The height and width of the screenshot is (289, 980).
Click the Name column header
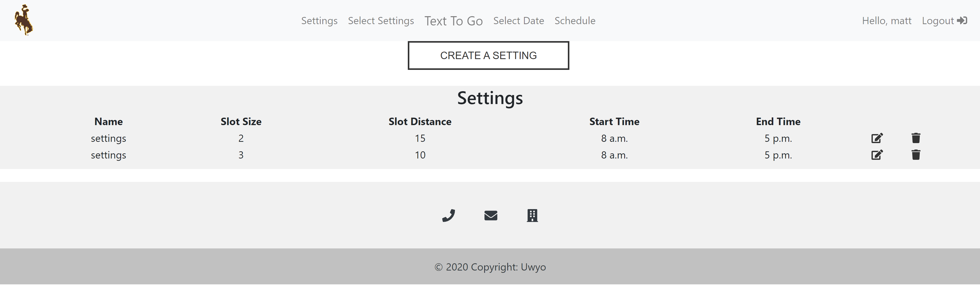click(x=108, y=121)
